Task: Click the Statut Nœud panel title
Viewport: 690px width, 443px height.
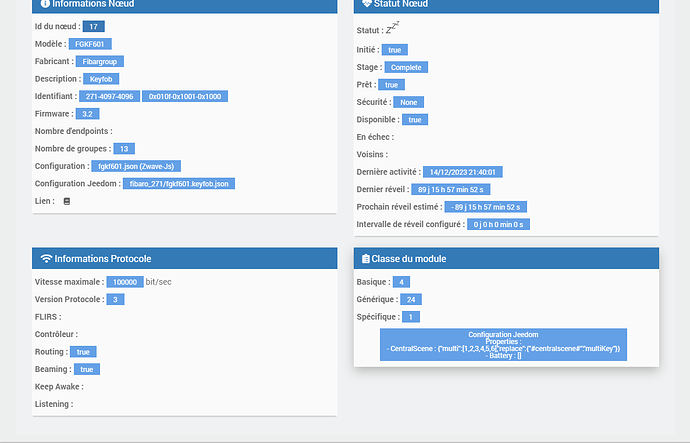Action: pyautogui.click(x=401, y=4)
